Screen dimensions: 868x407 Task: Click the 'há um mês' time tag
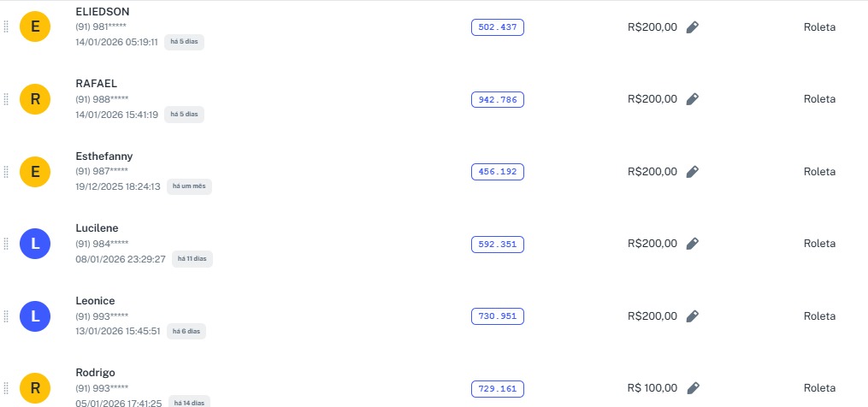tap(189, 186)
